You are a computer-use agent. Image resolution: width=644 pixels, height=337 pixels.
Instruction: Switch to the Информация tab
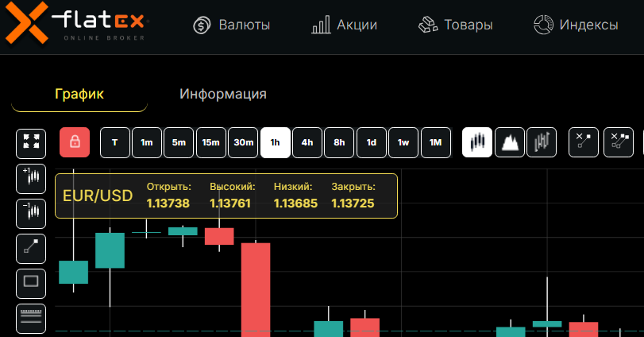click(x=223, y=94)
